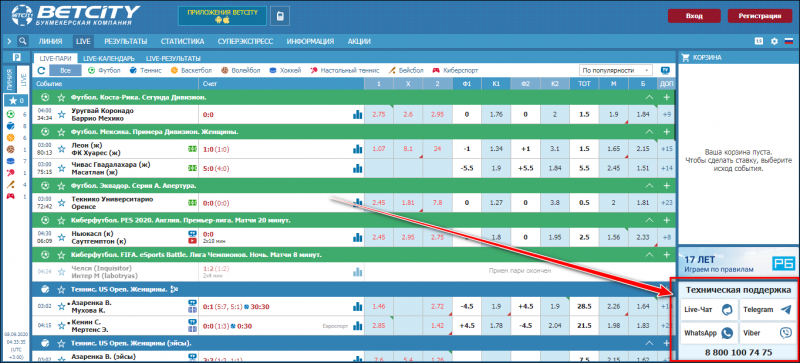This screenshot has height=363, width=800.
Task: Click the TV broadcast filter icon
Action: pos(665,70)
